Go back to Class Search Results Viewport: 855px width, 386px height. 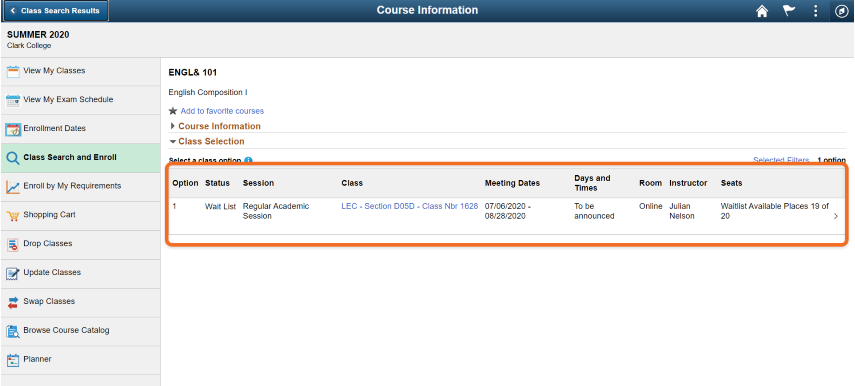[56, 11]
